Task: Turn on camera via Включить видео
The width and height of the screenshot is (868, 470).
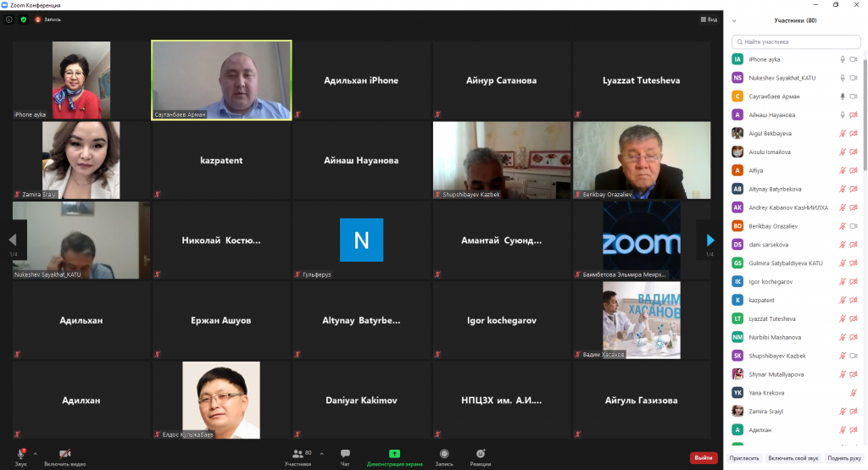Action: [x=64, y=456]
